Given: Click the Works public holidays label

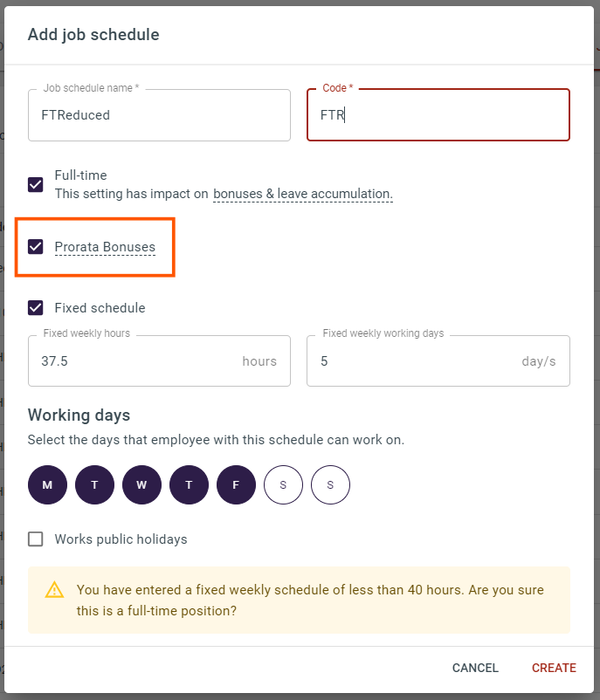Looking at the screenshot, I should pos(121,539).
